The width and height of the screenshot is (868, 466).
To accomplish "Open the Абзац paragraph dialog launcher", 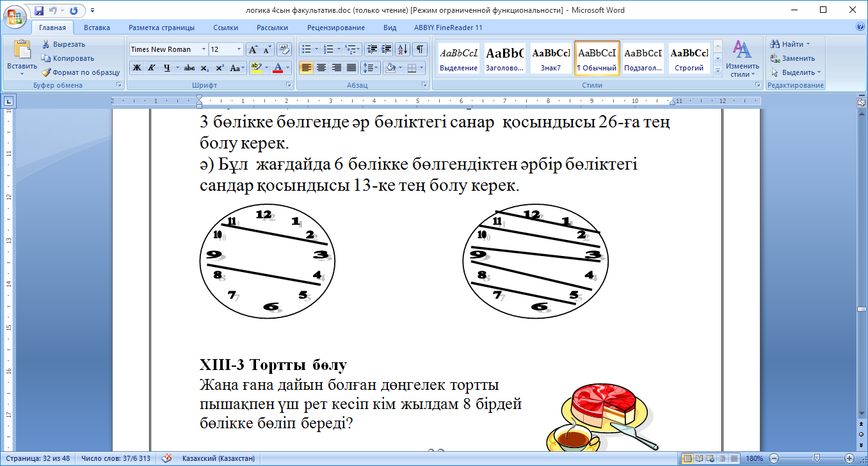I will coord(425,84).
